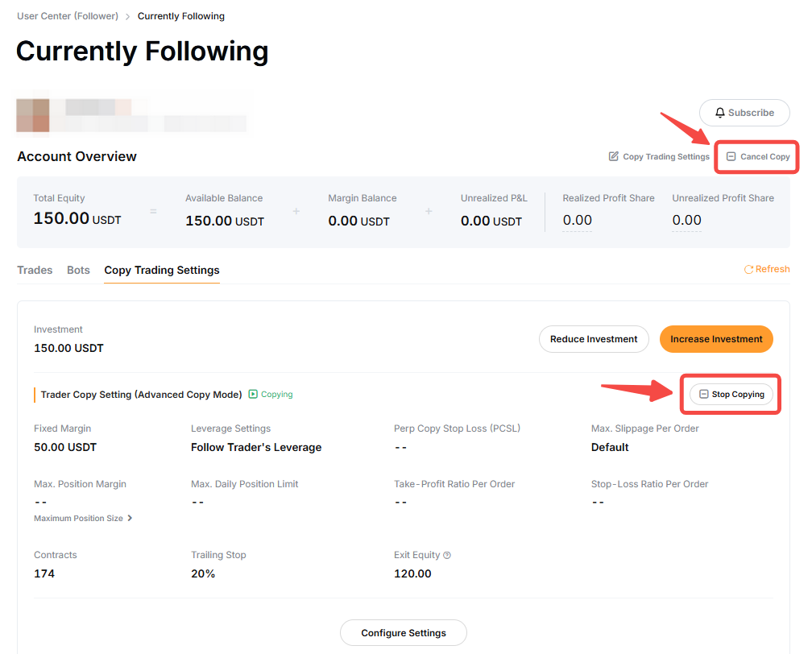
Task: Open Configure Settings
Action: (x=404, y=633)
